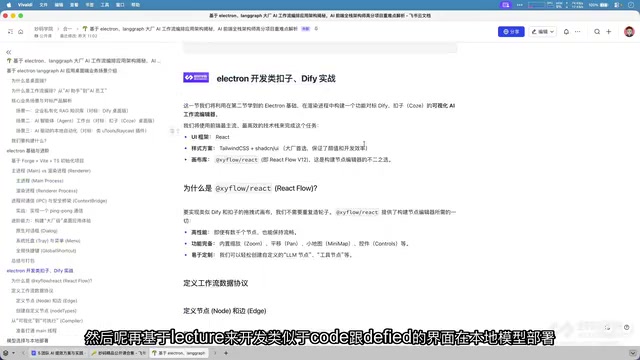The height and width of the screenshot is (360, 640).
Task: Select outline item 原生对话框 (Dialog)
Action: [37, 231]
